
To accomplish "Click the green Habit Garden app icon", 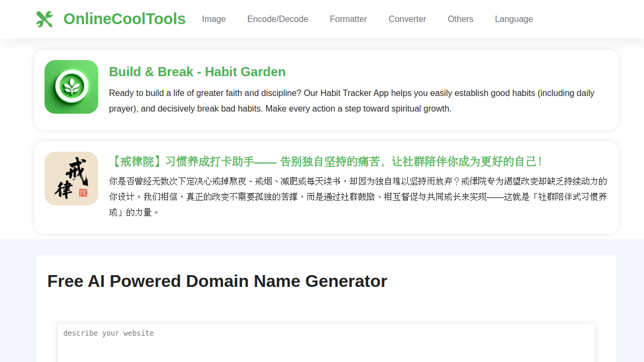I will click(x=71, y=87).
